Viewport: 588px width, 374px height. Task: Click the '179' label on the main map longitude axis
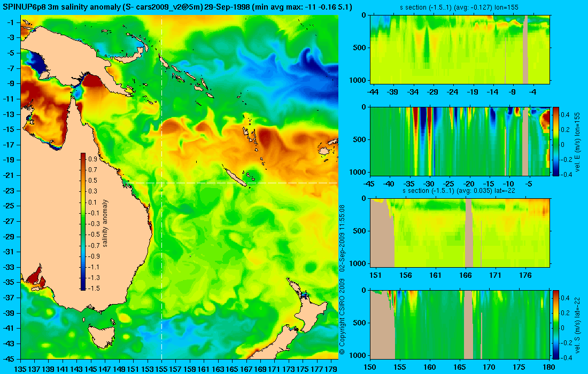pos(331,369)
